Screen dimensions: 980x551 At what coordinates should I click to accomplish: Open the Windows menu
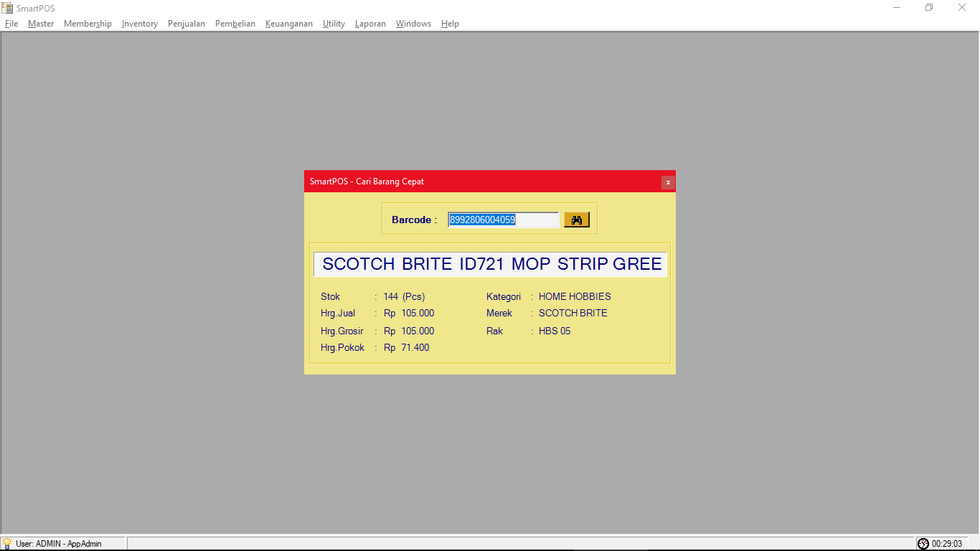413,24
